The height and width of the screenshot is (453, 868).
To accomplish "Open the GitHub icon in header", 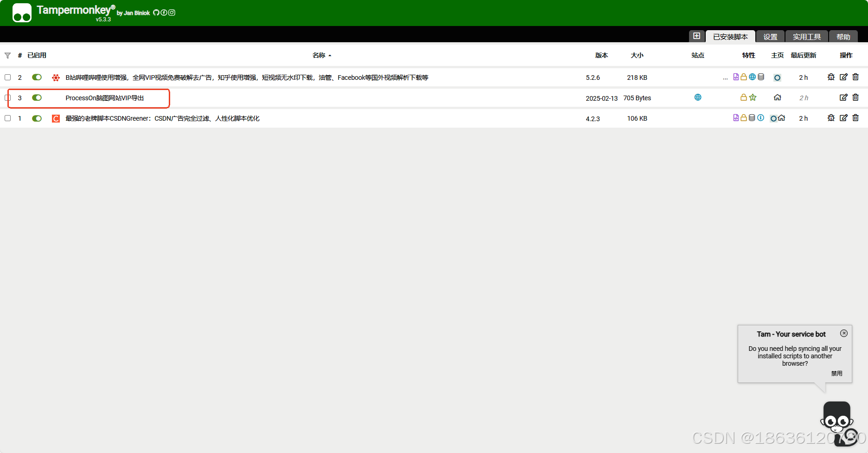I will coord(156,13).
